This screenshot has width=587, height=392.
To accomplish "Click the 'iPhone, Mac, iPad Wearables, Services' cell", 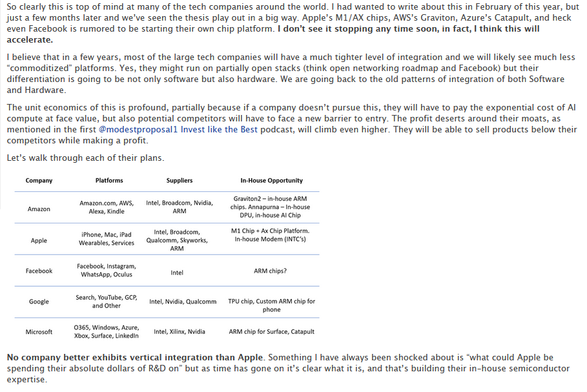I will [x=107, y=238].
